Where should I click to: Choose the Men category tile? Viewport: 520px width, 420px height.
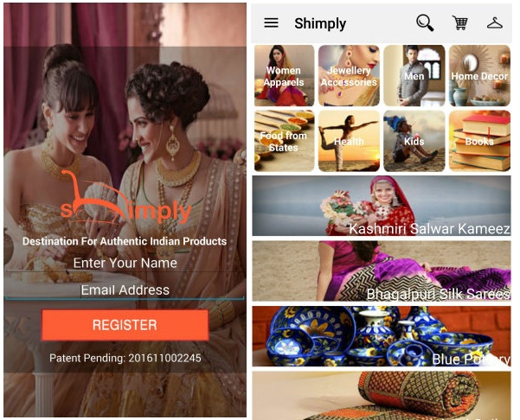pyautogui.click(x=414, y=75)
